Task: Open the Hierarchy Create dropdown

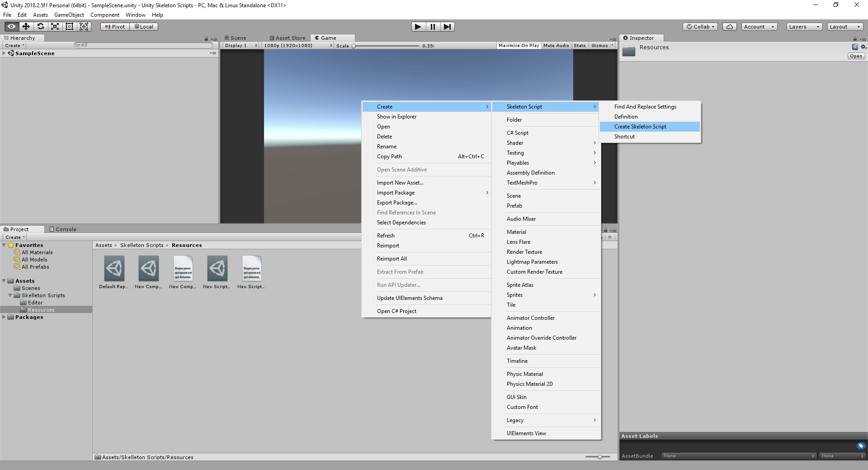Action: 14,46
